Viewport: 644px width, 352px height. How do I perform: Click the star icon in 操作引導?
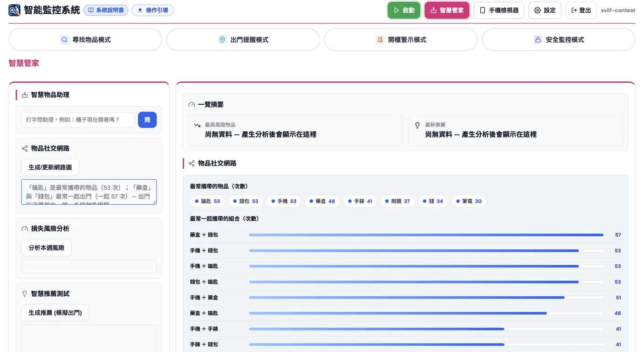click(140, 10)
